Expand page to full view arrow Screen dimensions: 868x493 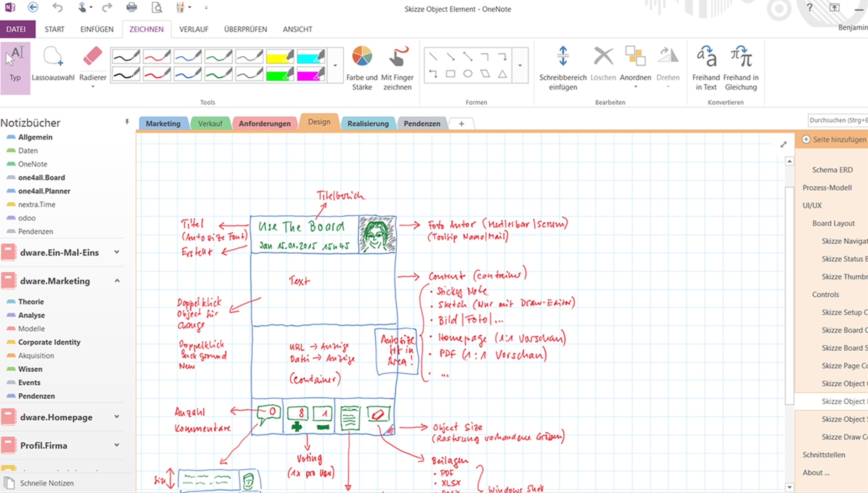pyautogui.click(x=783, y=145)
